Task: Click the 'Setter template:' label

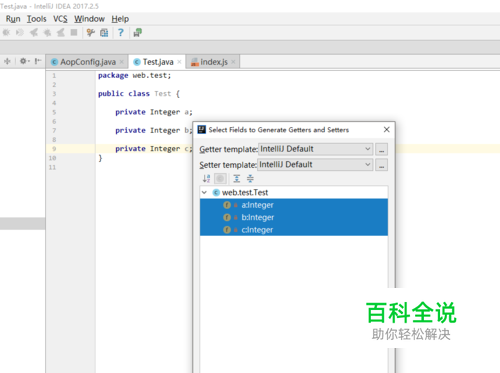Action: tap(228, 165)
